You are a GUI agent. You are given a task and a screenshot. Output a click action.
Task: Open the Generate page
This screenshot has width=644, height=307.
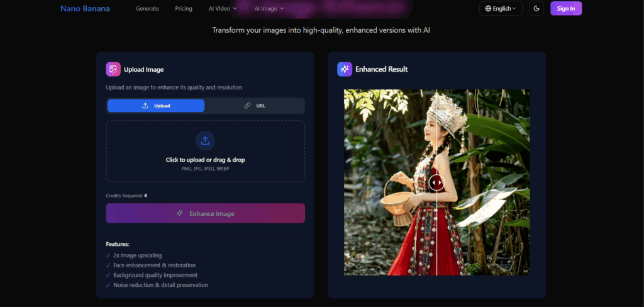[x=147, y=9]
